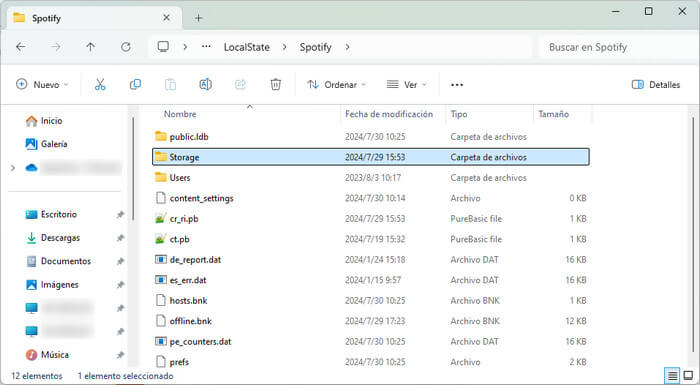700x385 pixels.
Task: Open Música in the sidebar
Action: (47, 355)
